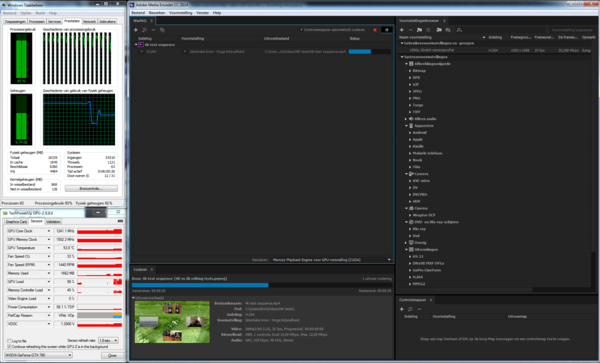Switch to the Graphics Card tab in GPU-Z
The image size is (600, 363).
pos(16,221)
